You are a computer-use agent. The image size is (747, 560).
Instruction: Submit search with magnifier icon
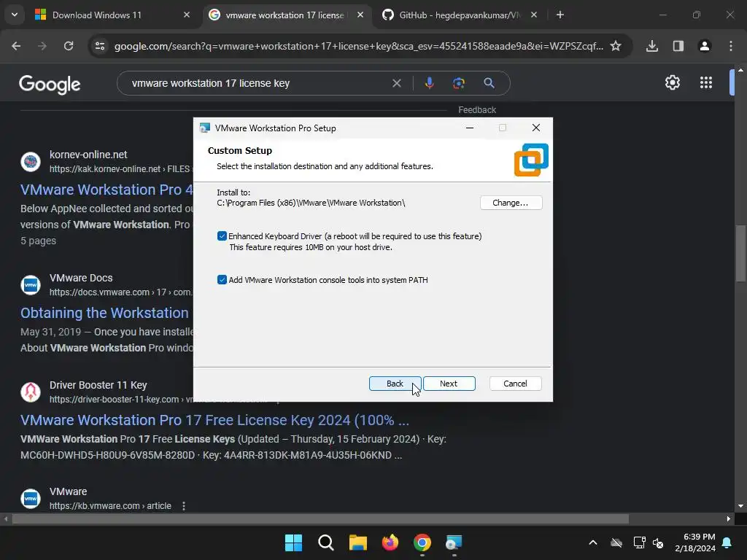[x=489, y=83]
